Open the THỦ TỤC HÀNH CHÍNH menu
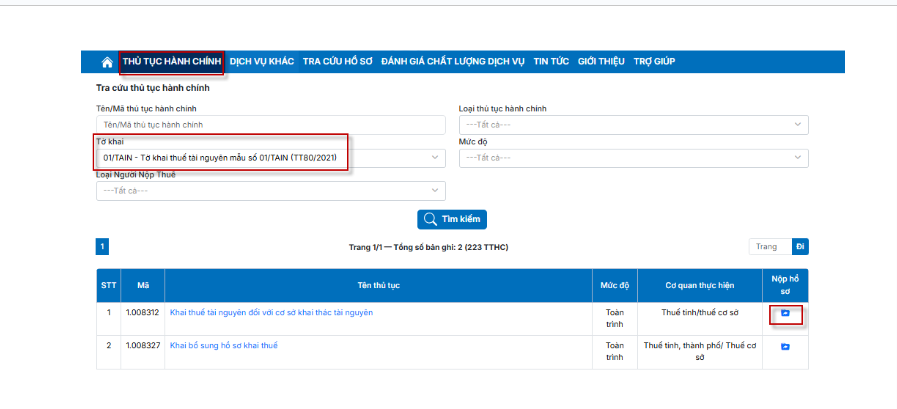 click(171, 62)
